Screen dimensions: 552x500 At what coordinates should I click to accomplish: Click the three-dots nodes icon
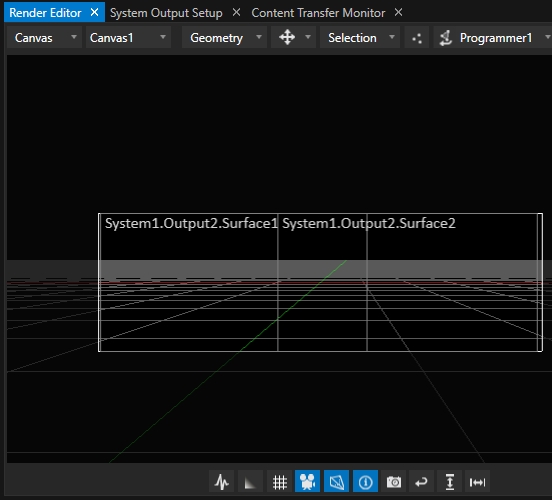pos(417,37)
